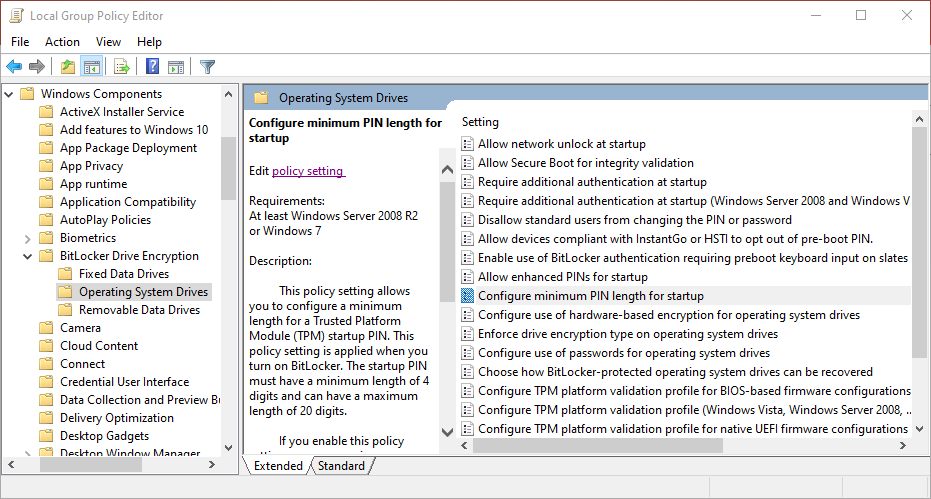
Task: Select Removable Data Drives in the tree
Action: point(139,310)
